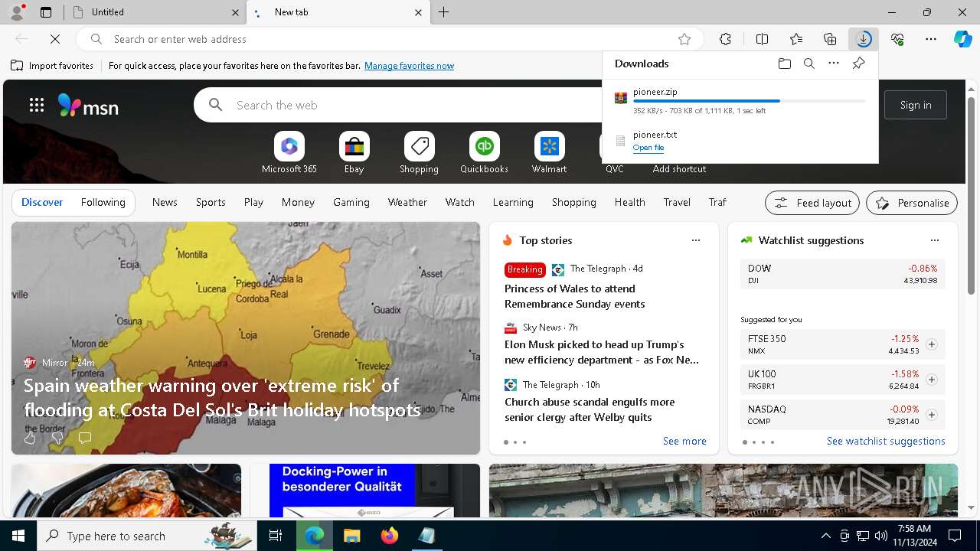Open taskbar Task View

[x=276, y=536]
